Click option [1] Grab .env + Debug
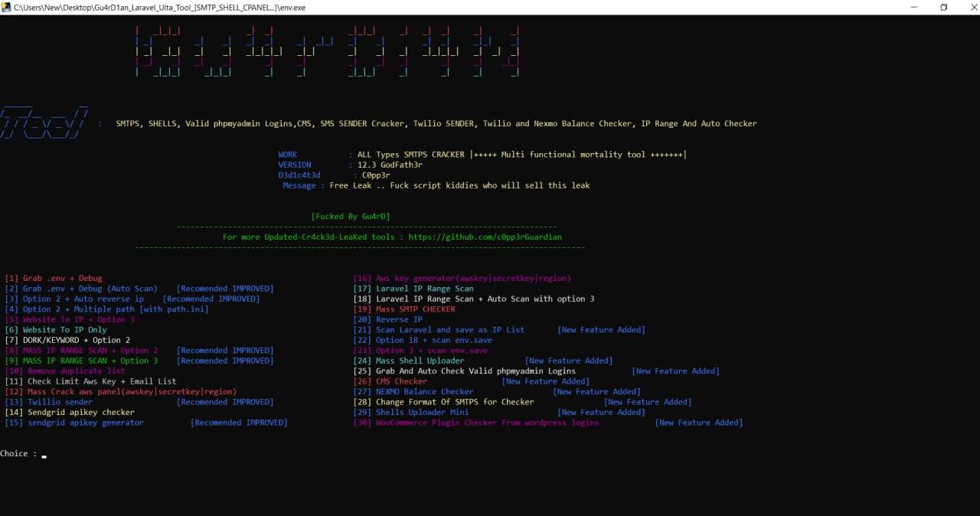Viewport: 980px width, 516px height. tap(53, 279)
